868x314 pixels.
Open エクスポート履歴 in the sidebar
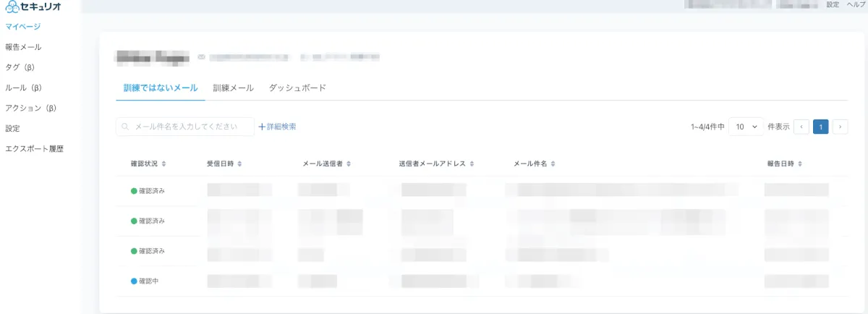pos(34,148)
